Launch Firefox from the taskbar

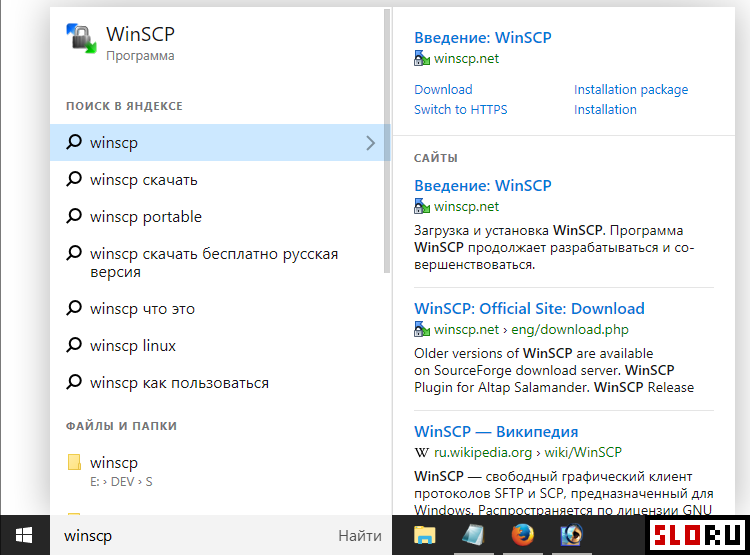(x=522, y=535)
